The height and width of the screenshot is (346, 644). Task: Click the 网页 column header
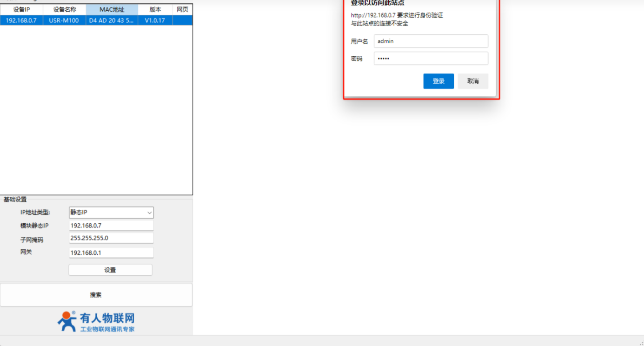[182, 9]
